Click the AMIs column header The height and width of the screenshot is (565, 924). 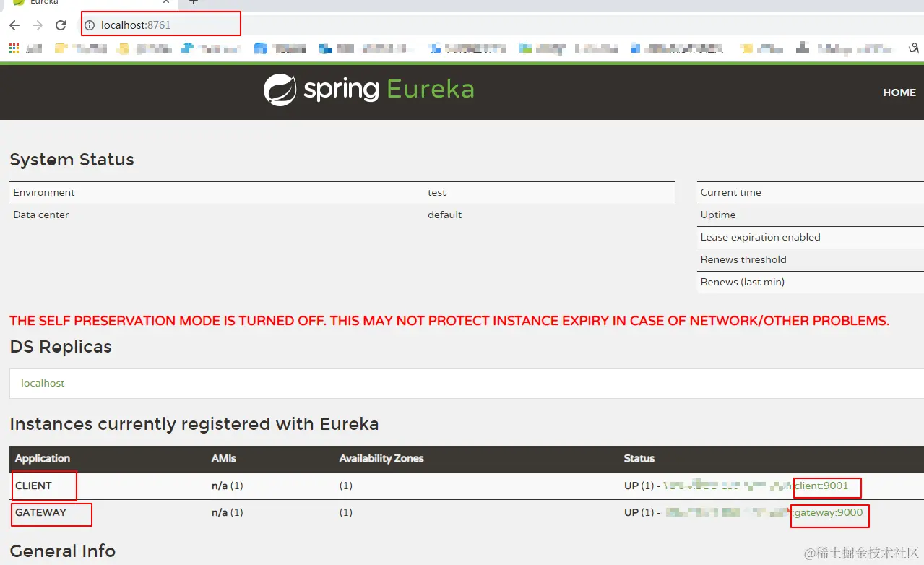coord(224,458)
